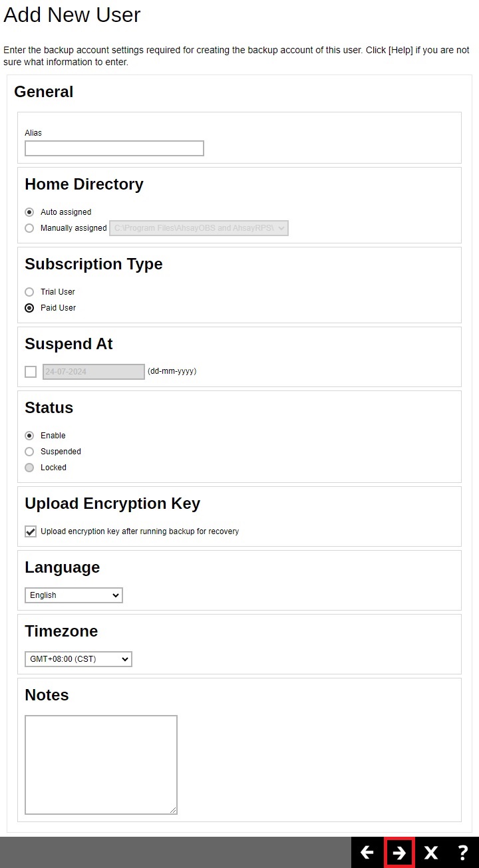479x868 pixels.
Task: Click the Back arrow to return
Action: click(368, 852)
